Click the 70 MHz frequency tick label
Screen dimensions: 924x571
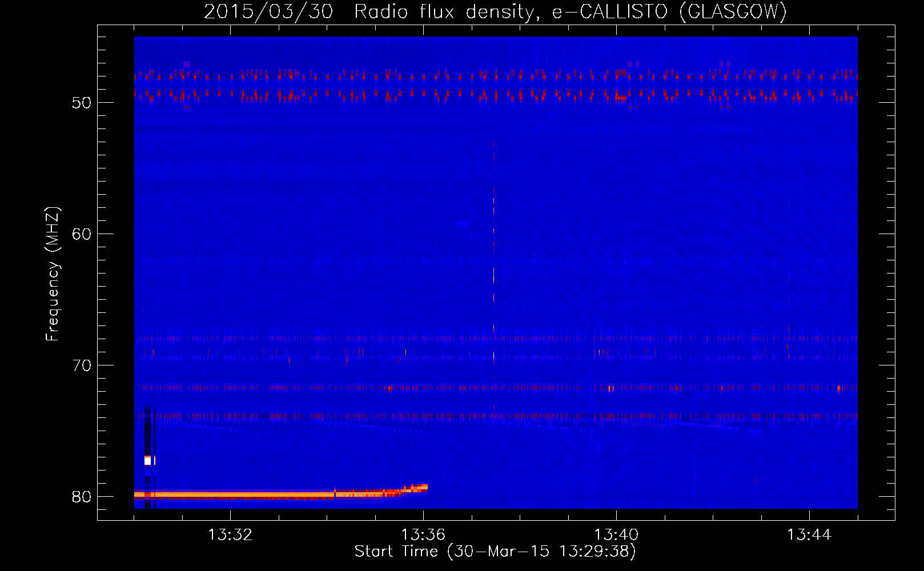click(x=82, y=365)
